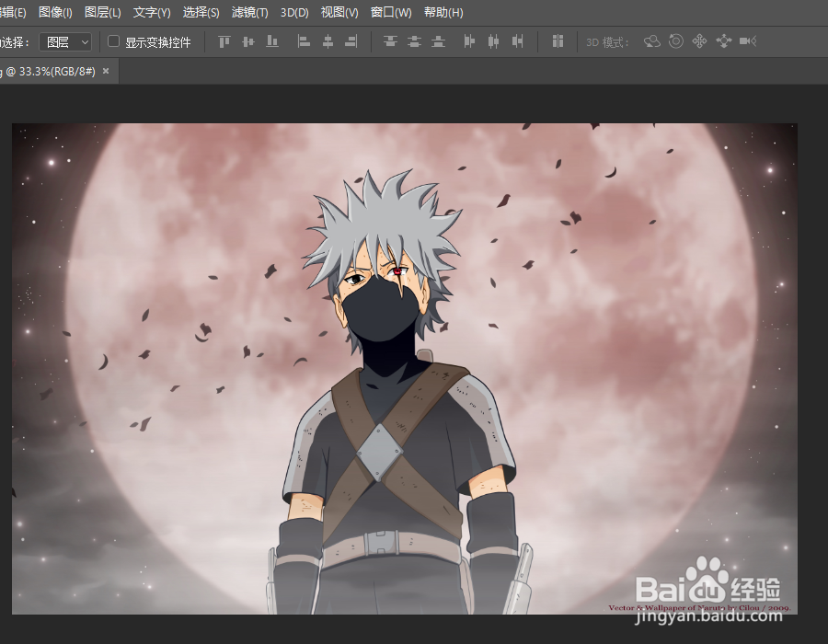Viewport: 828px width, 644px height.
Task: Click the distribute horizontal centers icon
Action: pos(493,41)
